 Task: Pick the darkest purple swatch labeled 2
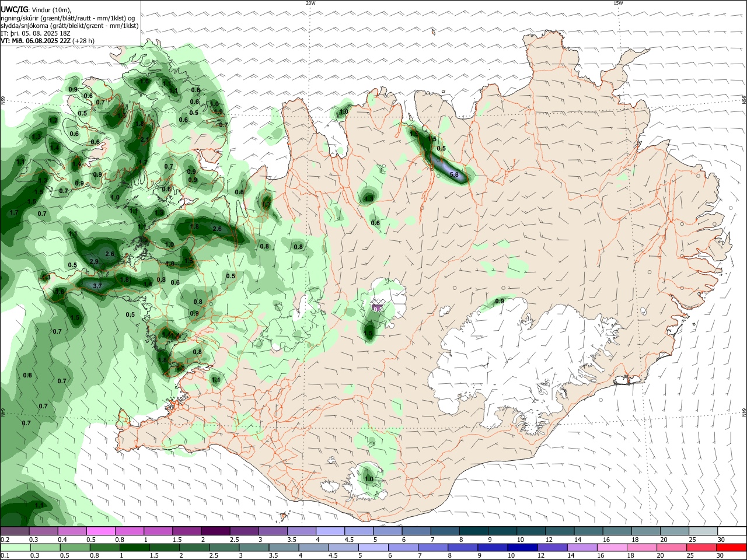click(x=215, y=531)
